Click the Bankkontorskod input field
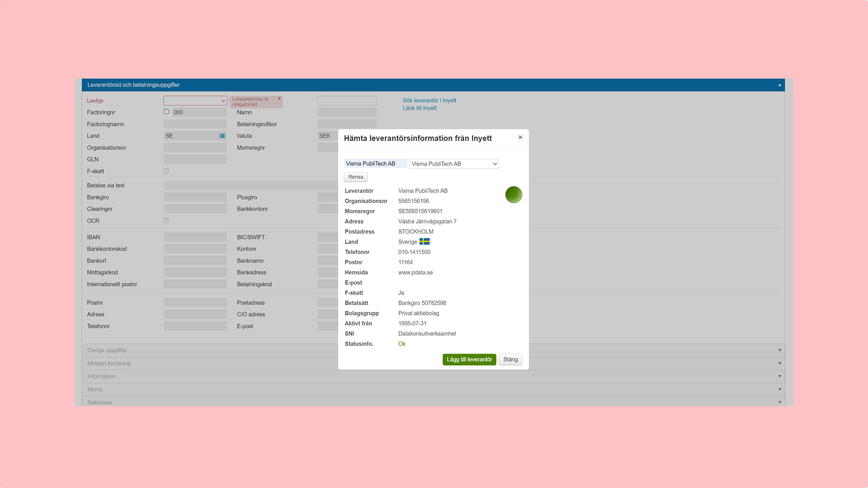Image resolution: width=868 pixels, height=488 pixels. pos(195,249)
